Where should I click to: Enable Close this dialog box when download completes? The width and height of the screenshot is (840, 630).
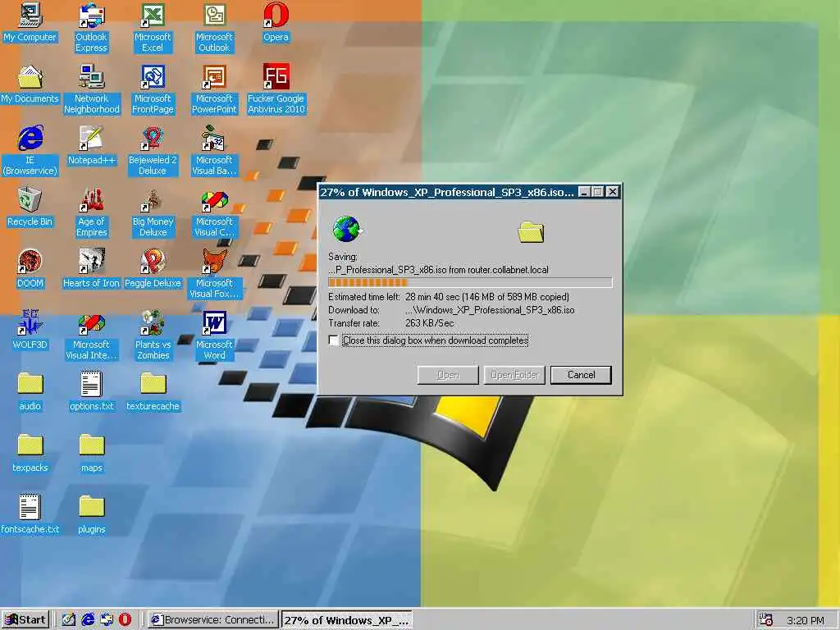(x=333, y=340)
